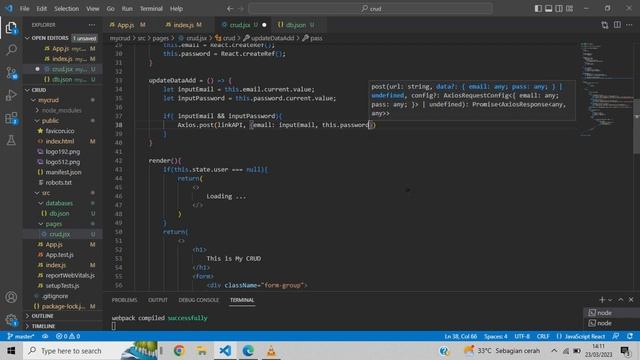Open the Accounts menu icon
640x360 pixels.
[x=11, y=297]
